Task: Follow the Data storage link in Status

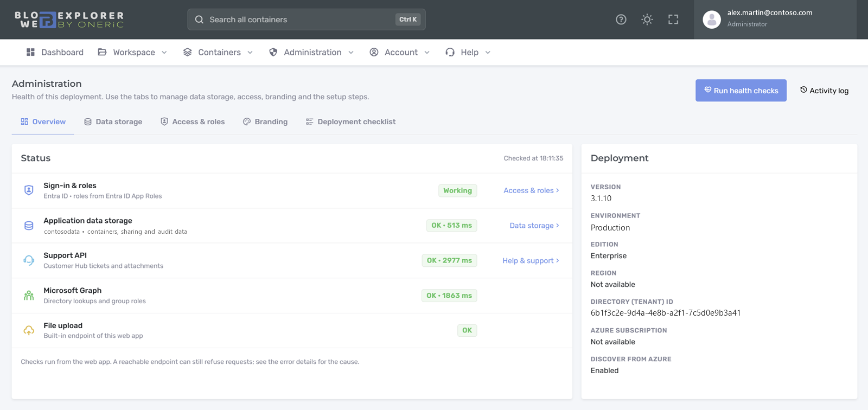Action: click(534, 226)
